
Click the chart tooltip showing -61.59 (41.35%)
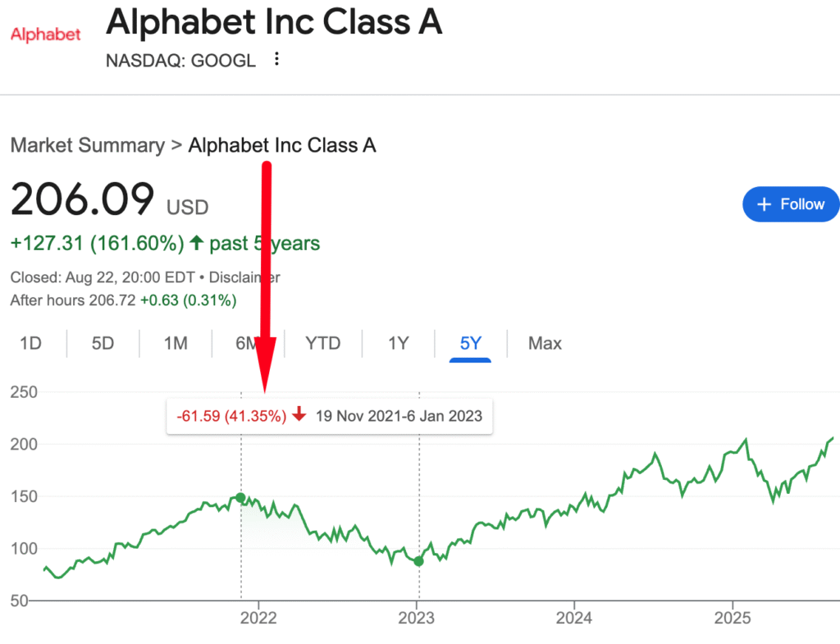(x=329, y=416)
